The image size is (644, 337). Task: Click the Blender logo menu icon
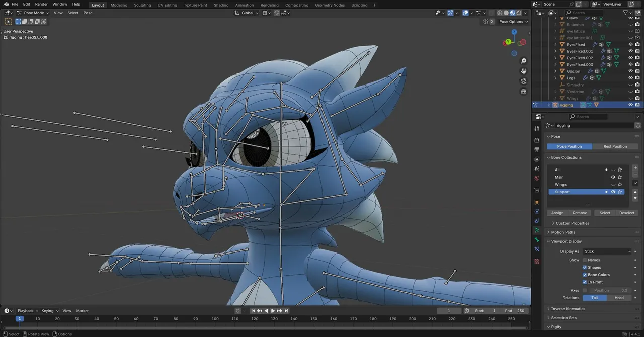click(6, 4)
